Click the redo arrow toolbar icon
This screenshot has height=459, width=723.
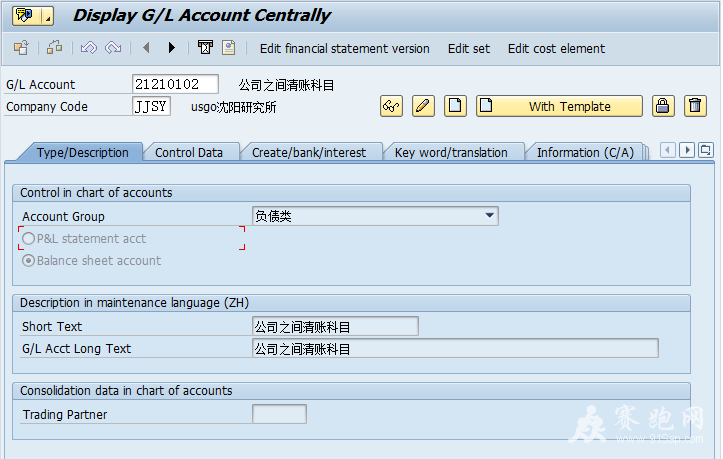[x=113, y=48]
